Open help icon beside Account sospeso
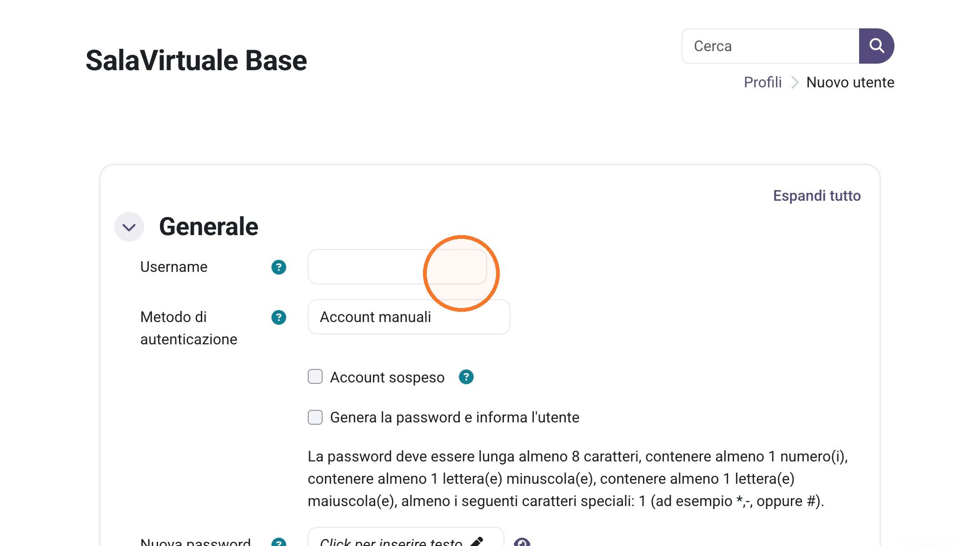 tap(466, 377)
